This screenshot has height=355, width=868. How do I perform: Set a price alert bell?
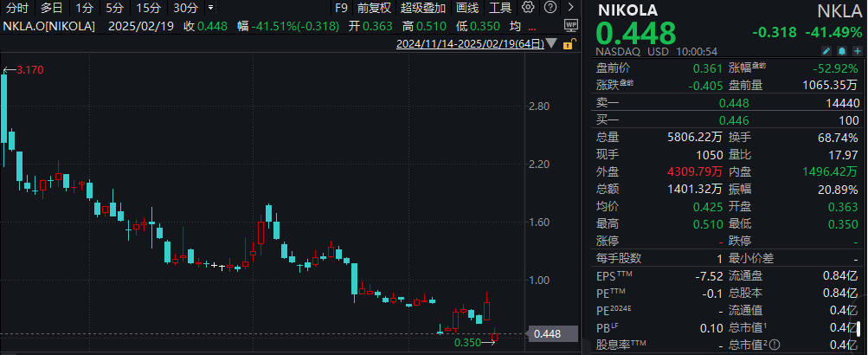click(842, 51)
